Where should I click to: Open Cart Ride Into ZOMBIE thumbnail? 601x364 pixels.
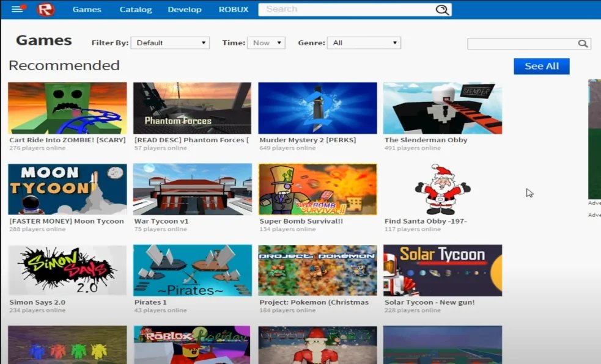coord(67,108)
